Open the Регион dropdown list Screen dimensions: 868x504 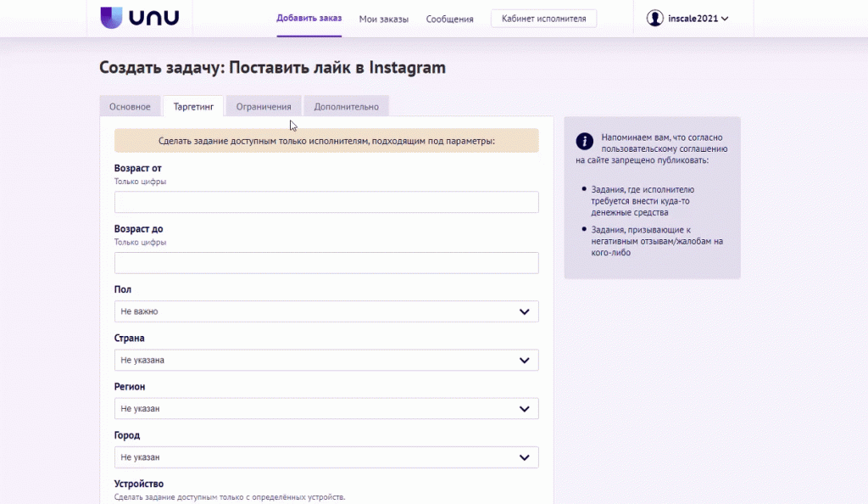coord(325,409)
